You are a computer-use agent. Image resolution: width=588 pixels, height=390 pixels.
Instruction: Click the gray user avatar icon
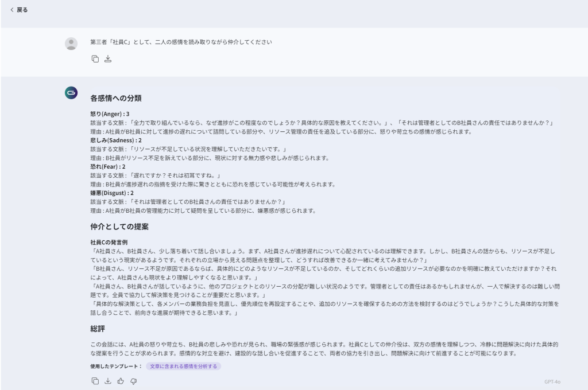(x=71, y=44)
